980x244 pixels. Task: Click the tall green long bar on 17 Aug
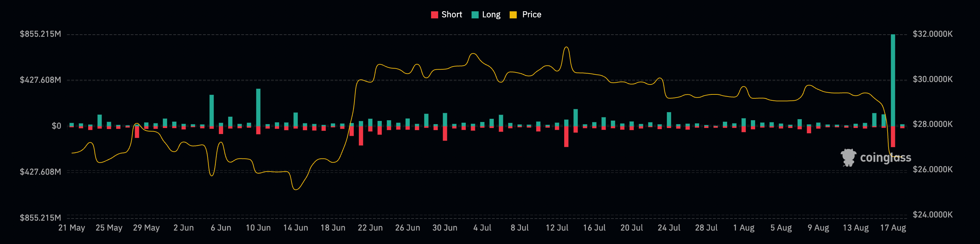point(893,80)
